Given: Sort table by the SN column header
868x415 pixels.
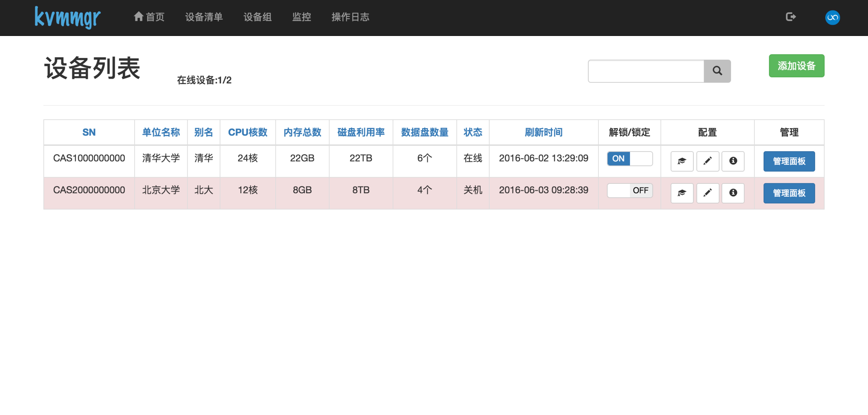Looking at the screenshot, I should point(89,132).
